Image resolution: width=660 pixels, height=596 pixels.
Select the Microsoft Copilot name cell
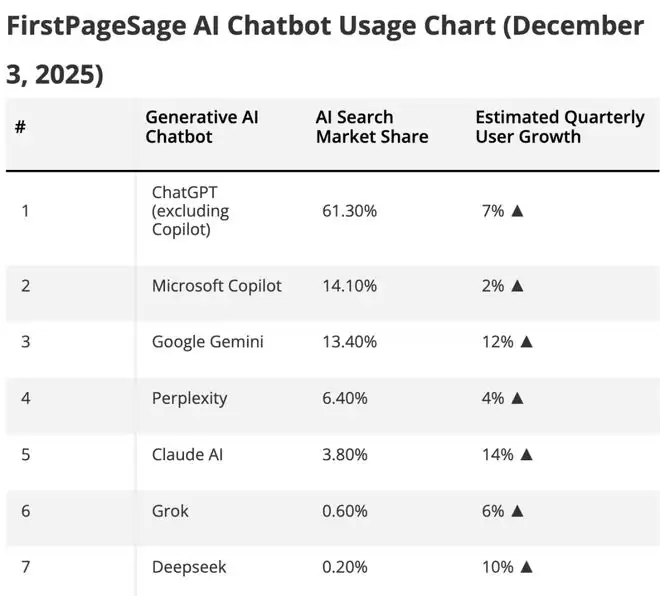pyautogui.click(x=216, y=285)
